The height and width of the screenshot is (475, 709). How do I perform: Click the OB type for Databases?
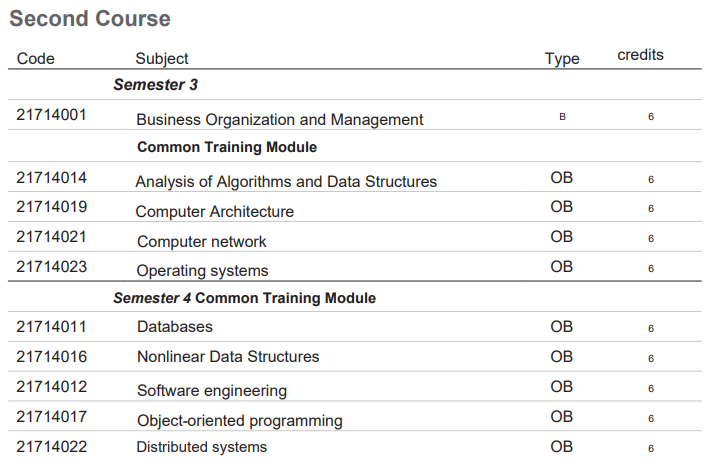pos(562,327)
